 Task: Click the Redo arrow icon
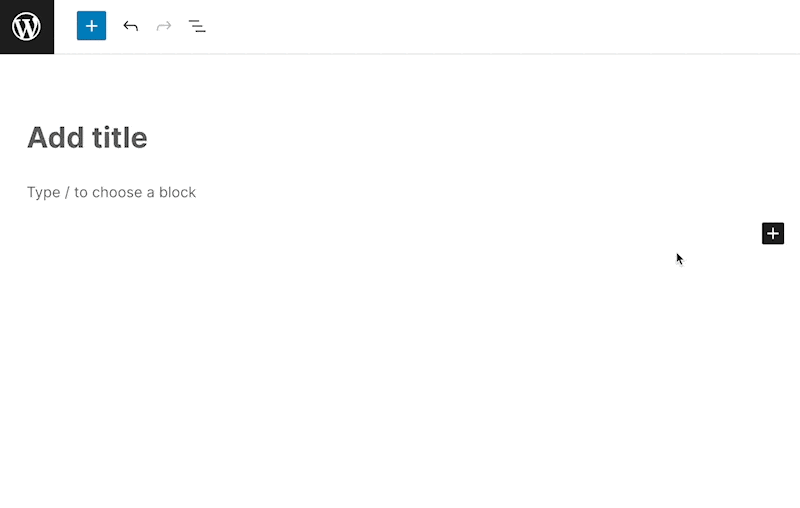click(164, 26)
